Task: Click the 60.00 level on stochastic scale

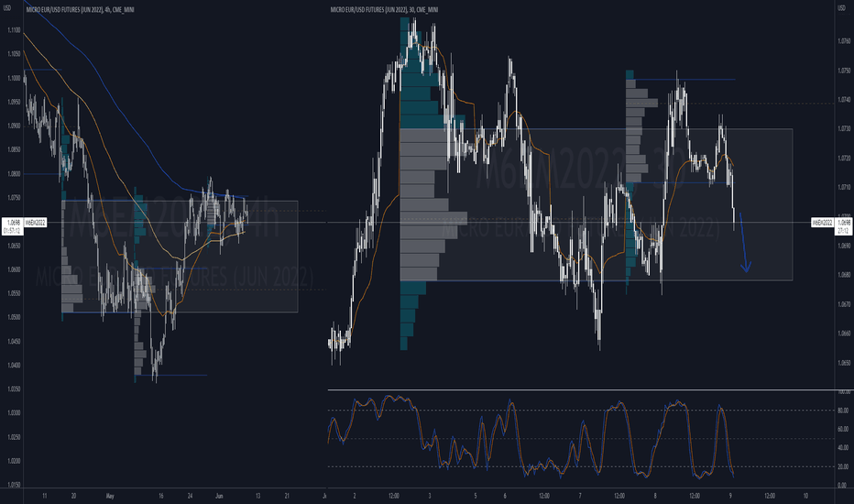Action: point(843,429)
